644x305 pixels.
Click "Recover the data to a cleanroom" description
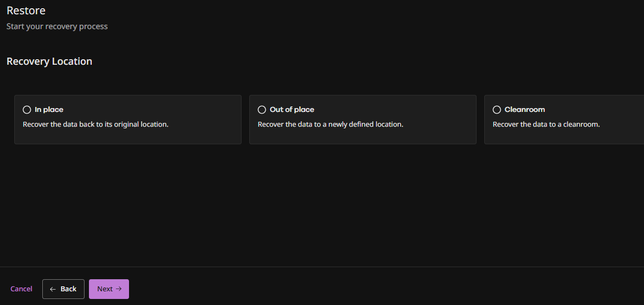point(546,125)
